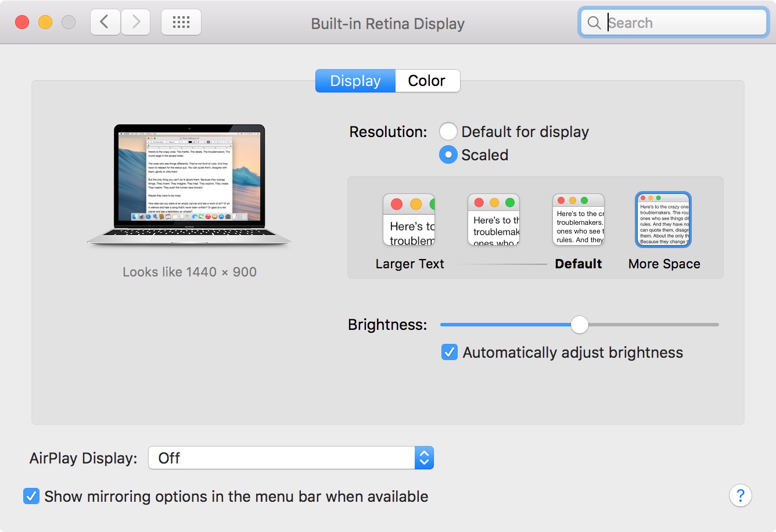The height and width of the screenshot is (532, 776).
Task: Select the Display tab
Action: pyautogui.click(x=355, y=81)
